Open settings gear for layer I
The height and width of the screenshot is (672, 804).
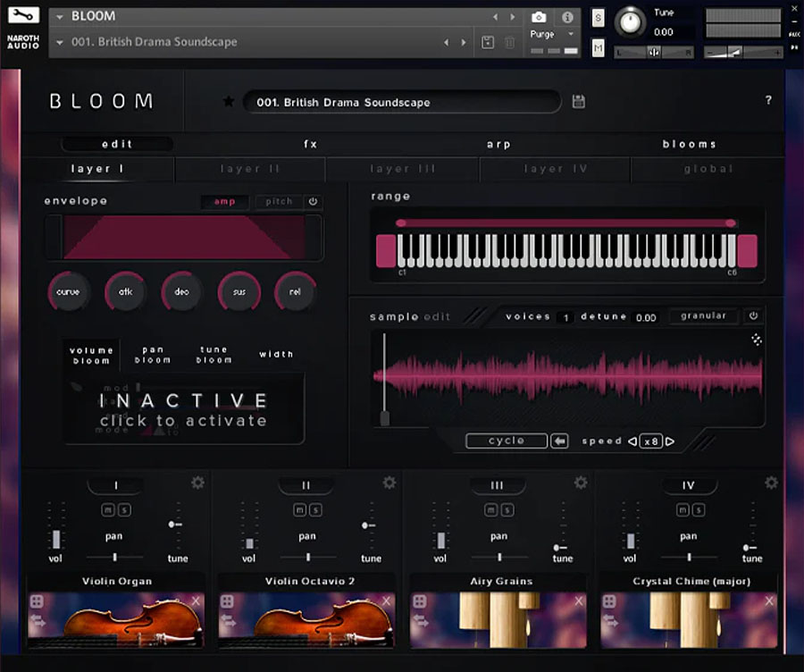(x=198, y=483)
